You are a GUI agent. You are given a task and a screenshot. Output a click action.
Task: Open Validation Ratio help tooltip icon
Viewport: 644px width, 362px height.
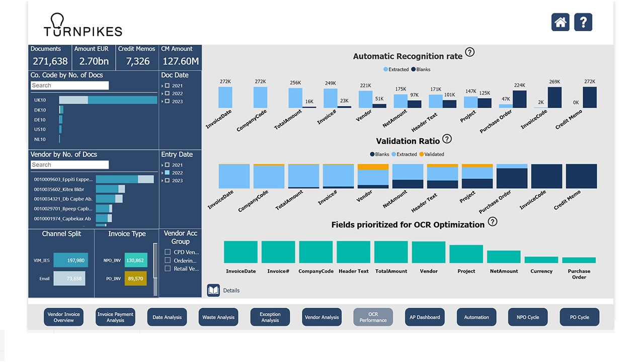(447, 139)
